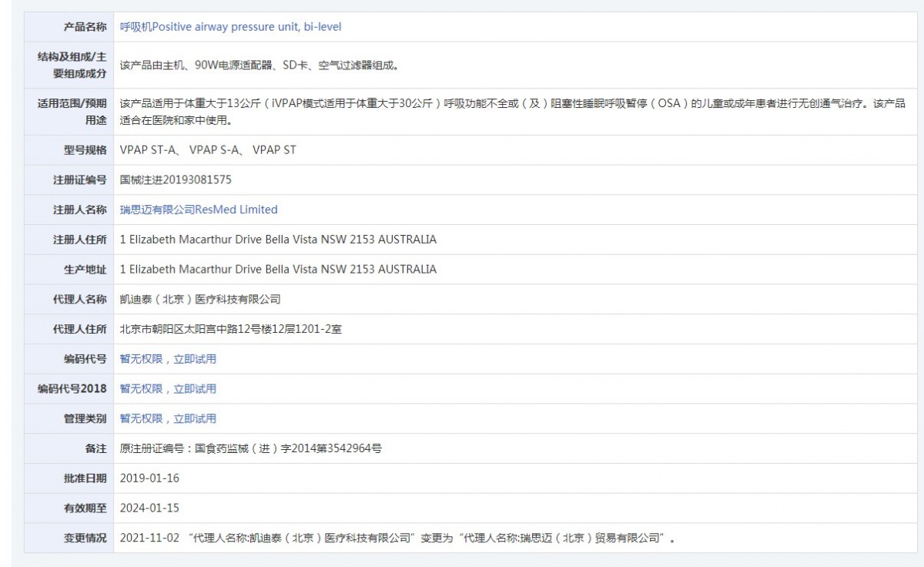This screenshot has width=924, height=567.
Task: Click 暂无权限，立即试用 in the 编码代号2018 row
Action: click(168, 389)
